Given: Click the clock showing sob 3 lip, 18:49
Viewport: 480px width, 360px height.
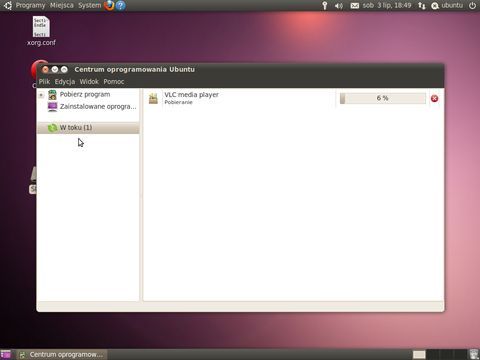Looking at the screenshot, I should coord(387,5).
